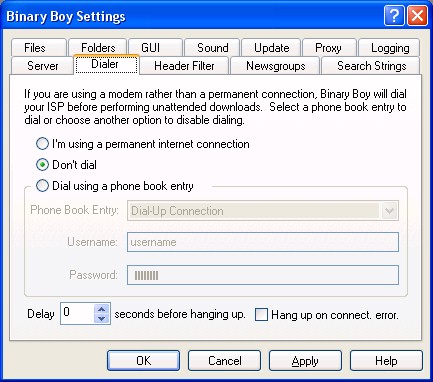Open the Files tab

tap(38, 48)
